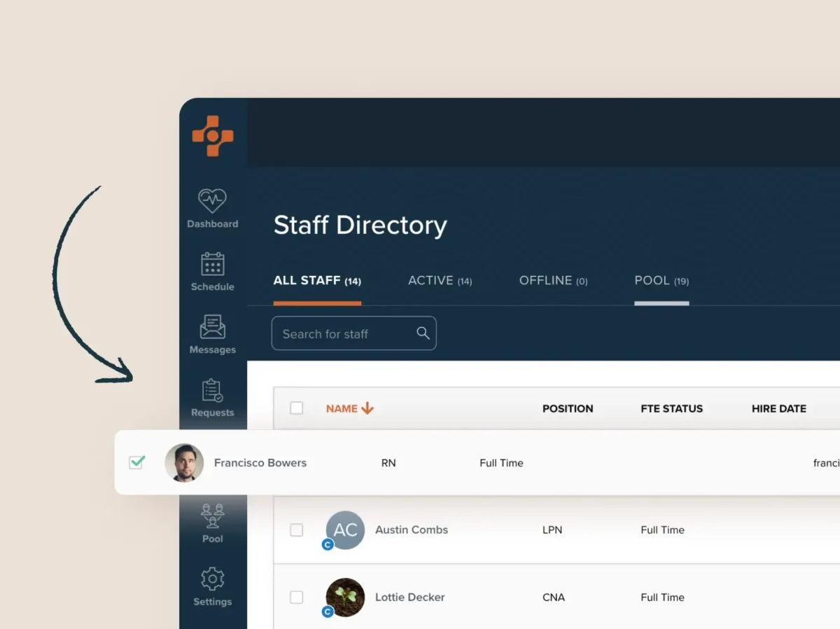This screenshot has width=840, height=629.
Task: Check the Lottie Decker row checkbox
Action: pyautogui.click(x=297, y=597)
